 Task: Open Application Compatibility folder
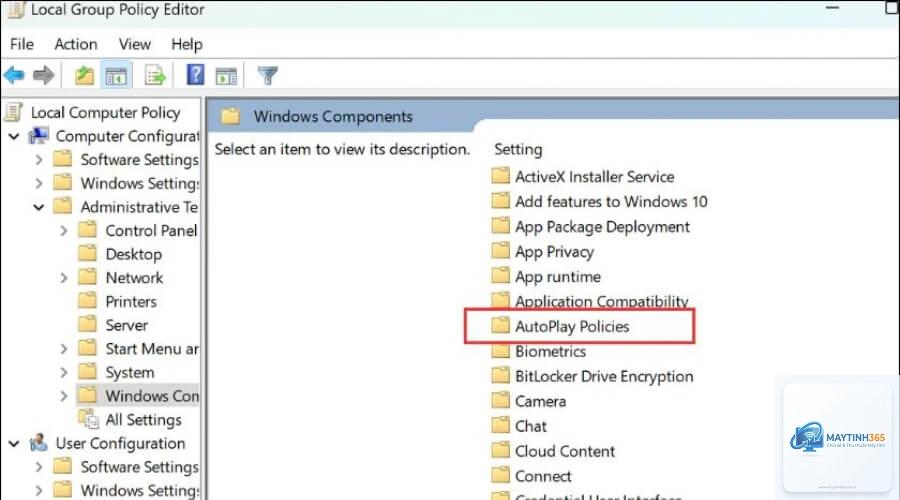(x=602, y=301)
